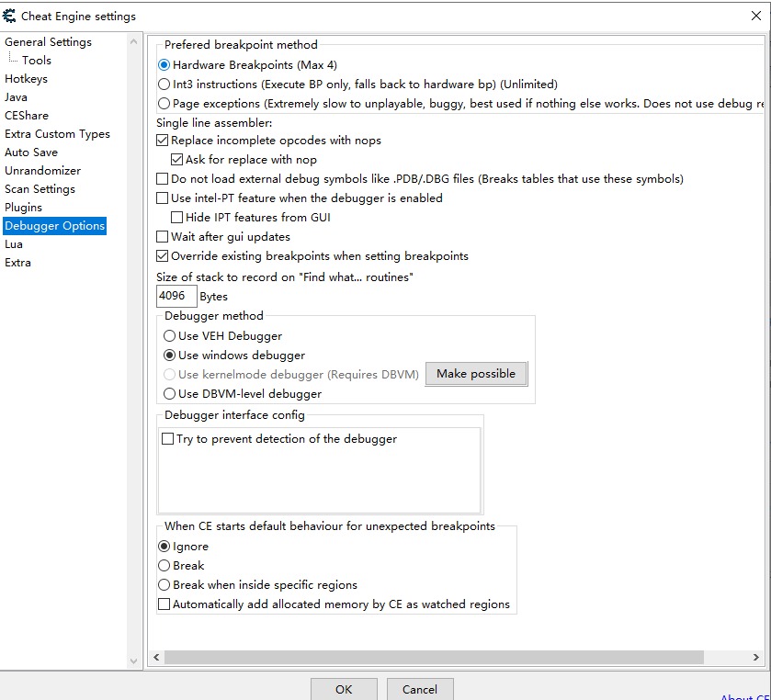Viewport: 771px width, 700px height.
Task: Open the Hotkeys settings page
Action: (26, 79)
